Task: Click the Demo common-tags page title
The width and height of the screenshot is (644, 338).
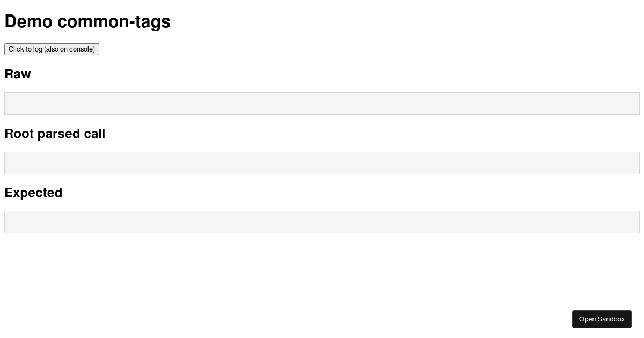Action: click(x=87, y=21)
